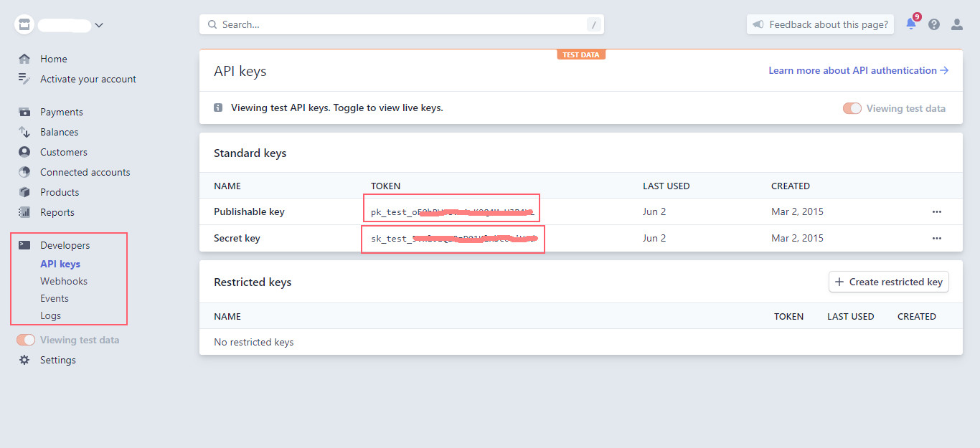Viewport: 980px width, 448px height.
Task: Open Payments section
Action: [x=62, y=112]
